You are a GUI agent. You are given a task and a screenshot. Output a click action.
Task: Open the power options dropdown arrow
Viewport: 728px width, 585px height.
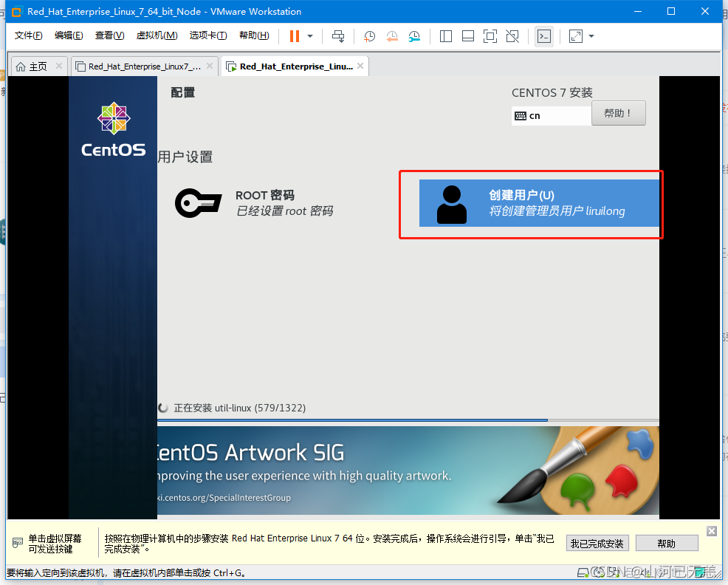pyautogui.click(x=310, y=36)
